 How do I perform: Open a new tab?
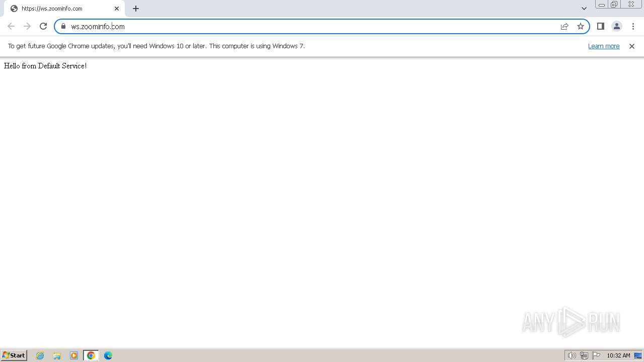pos(136,9)
